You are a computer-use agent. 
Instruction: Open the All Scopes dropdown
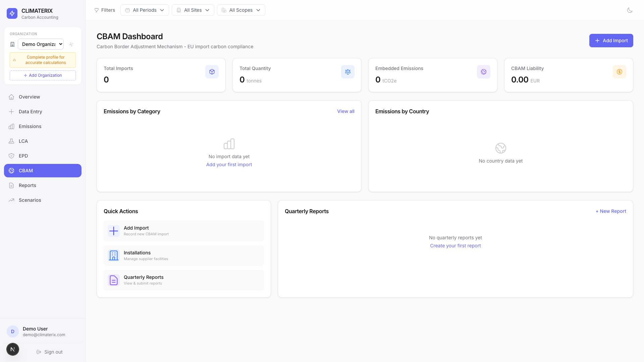(x=241, y=10)
